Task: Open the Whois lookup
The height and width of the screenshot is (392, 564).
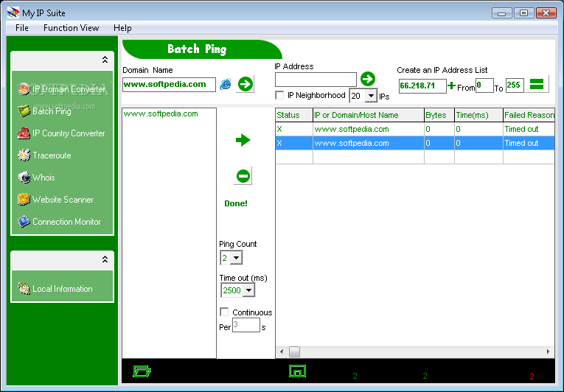Action: coord(36,178)
